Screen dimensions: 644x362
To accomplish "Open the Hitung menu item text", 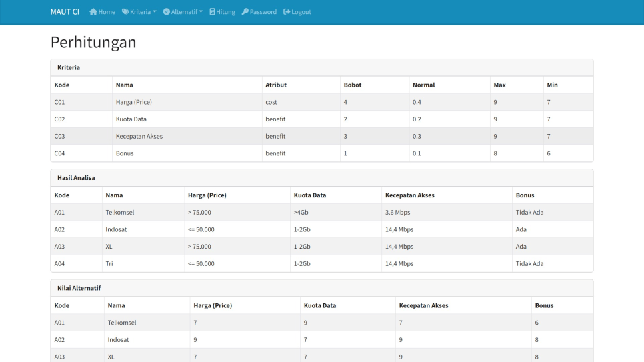I will click(225, 12).
